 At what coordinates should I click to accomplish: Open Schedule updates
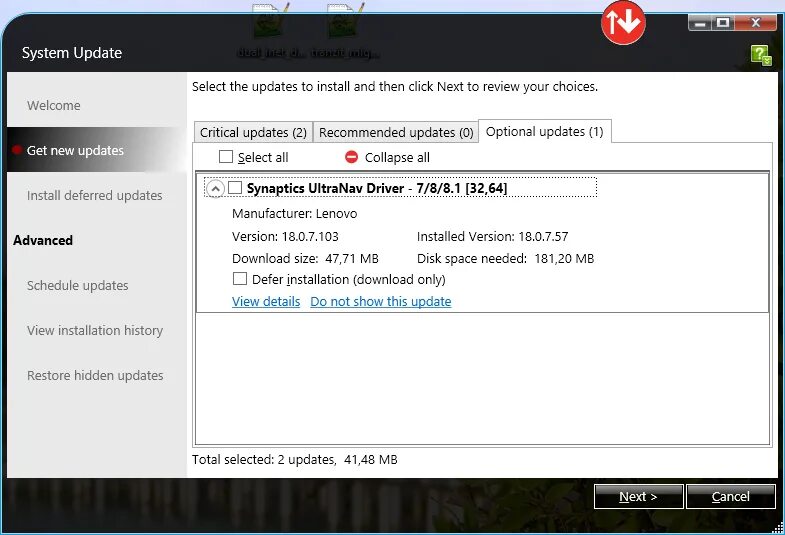tap(78, 285)
